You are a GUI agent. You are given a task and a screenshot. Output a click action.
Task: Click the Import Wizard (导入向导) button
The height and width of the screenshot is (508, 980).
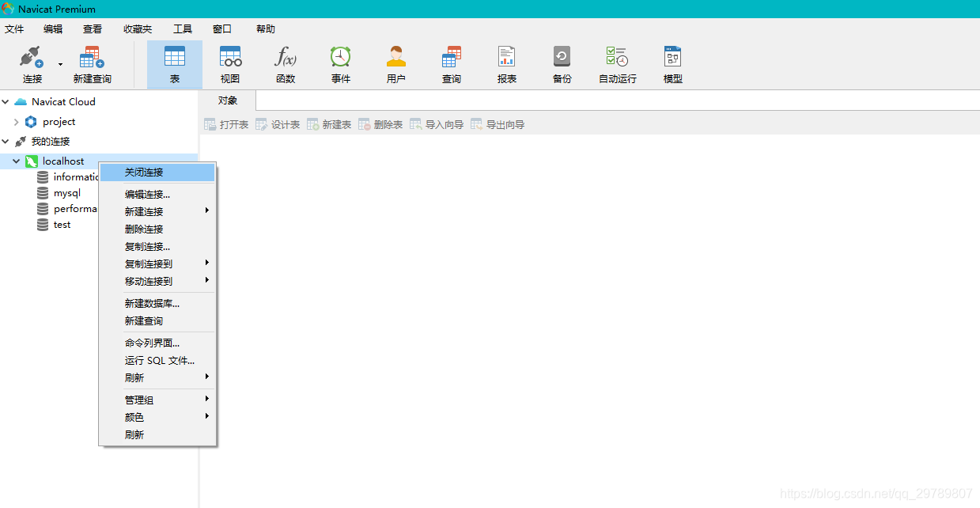click(x=437, y=124)
